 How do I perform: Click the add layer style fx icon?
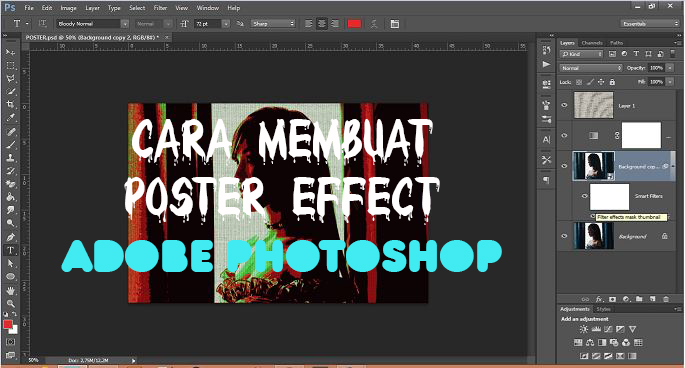[599, 299]
